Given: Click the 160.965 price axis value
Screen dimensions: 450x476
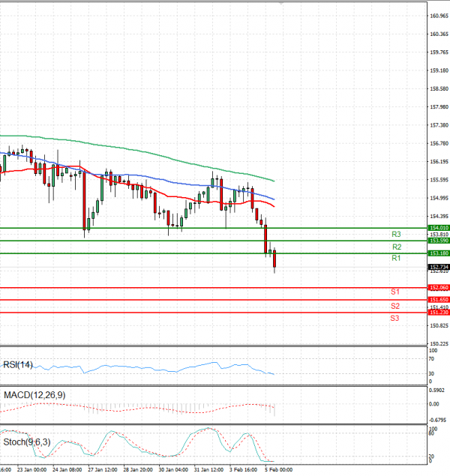Looking at the screenshot, I should click(x=439, y=16).
